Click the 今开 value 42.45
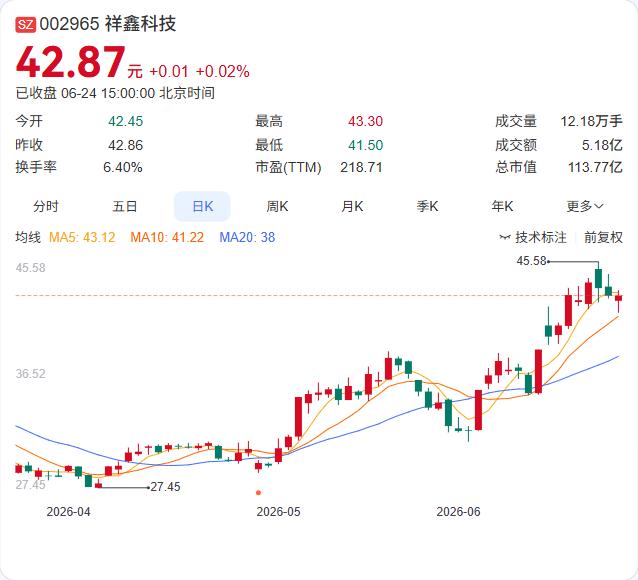 (x=125, y=121)
